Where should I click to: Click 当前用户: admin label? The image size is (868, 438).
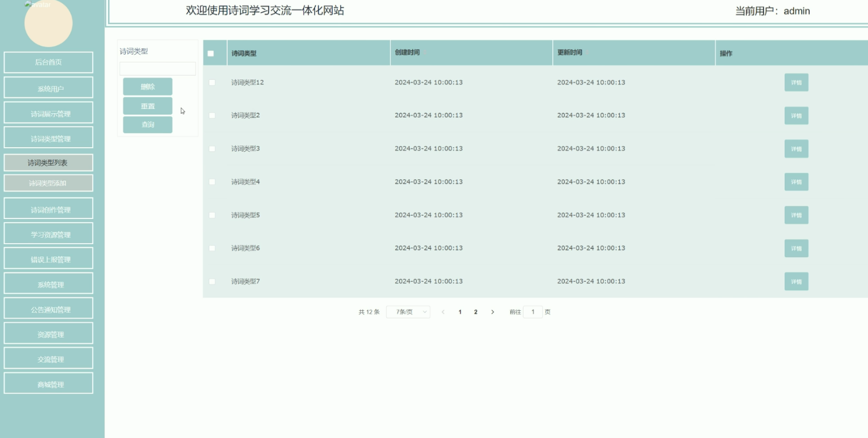click(773, 11)
